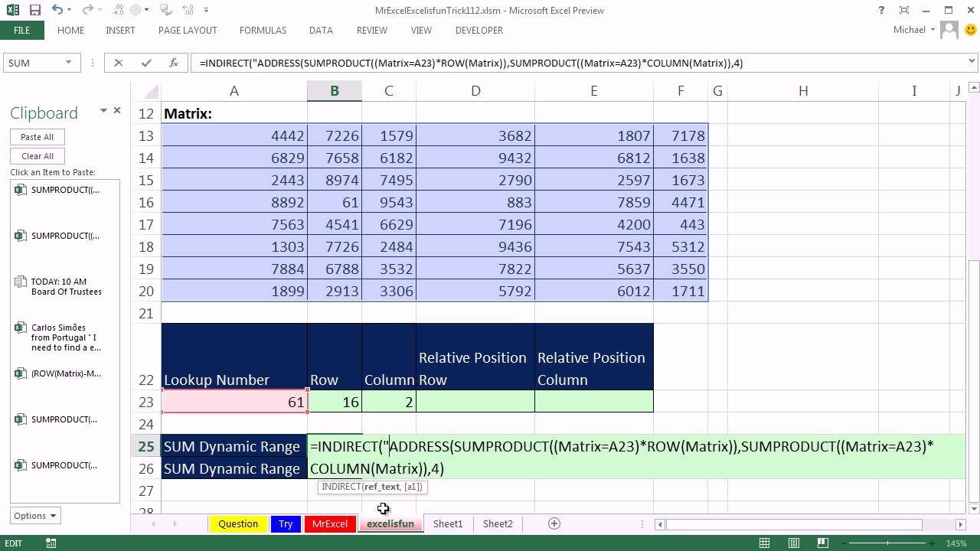Viewport: 980px width, 551px height.
Task: Switch to the Question sheet tab
Action: click(238, 523)
